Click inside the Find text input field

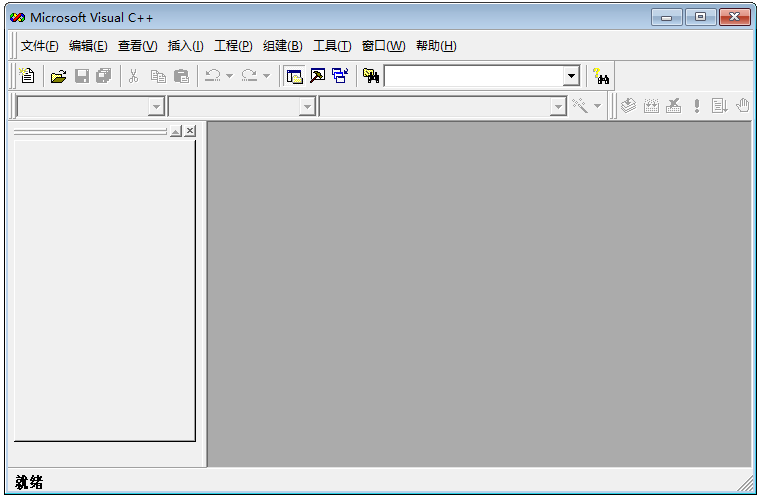click(474, 76)
